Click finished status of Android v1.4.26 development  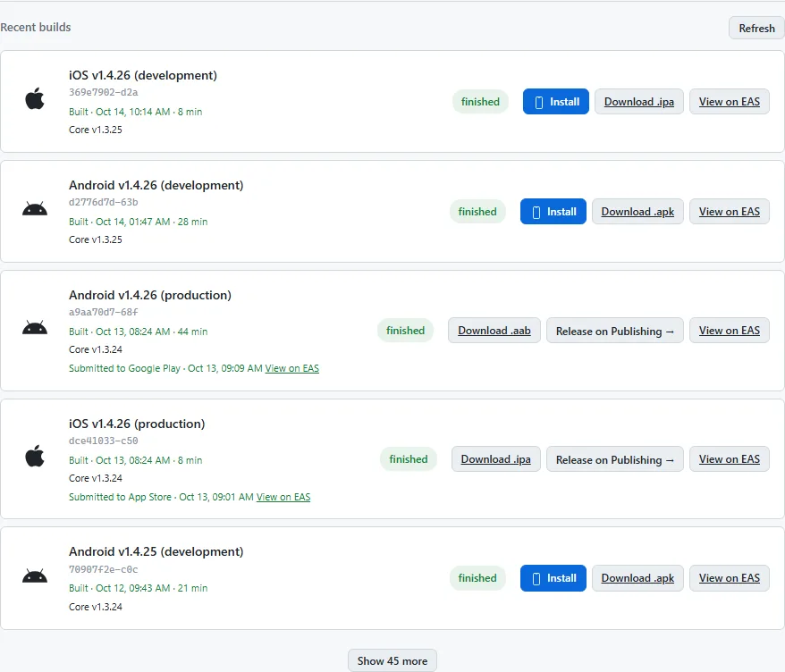[477, 212]
